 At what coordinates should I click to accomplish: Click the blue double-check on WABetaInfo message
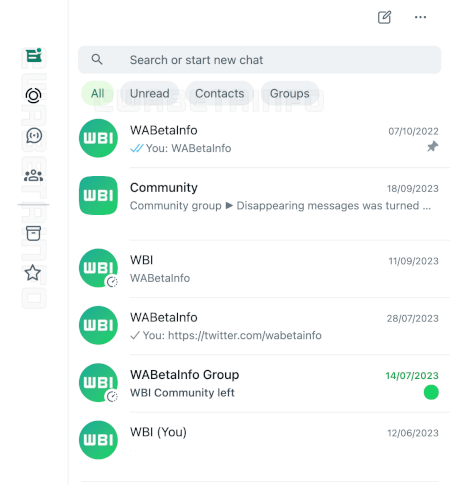137,148
